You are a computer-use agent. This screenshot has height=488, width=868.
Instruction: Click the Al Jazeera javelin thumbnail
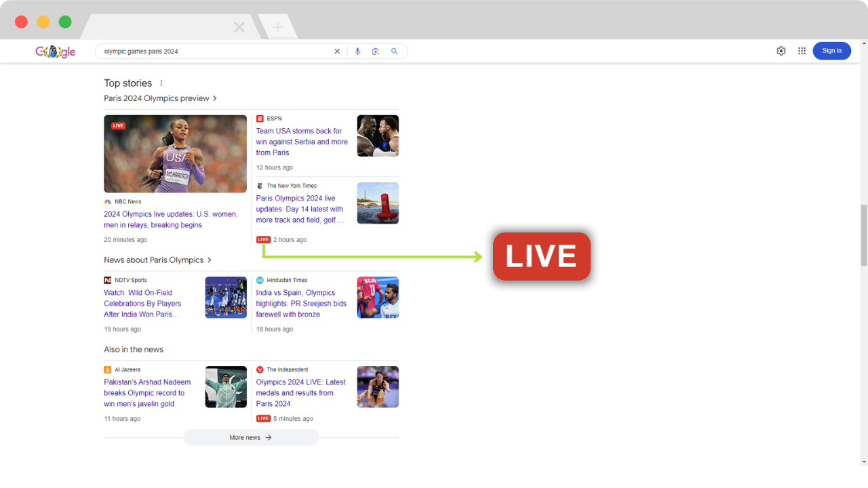[x=226, y=387]
